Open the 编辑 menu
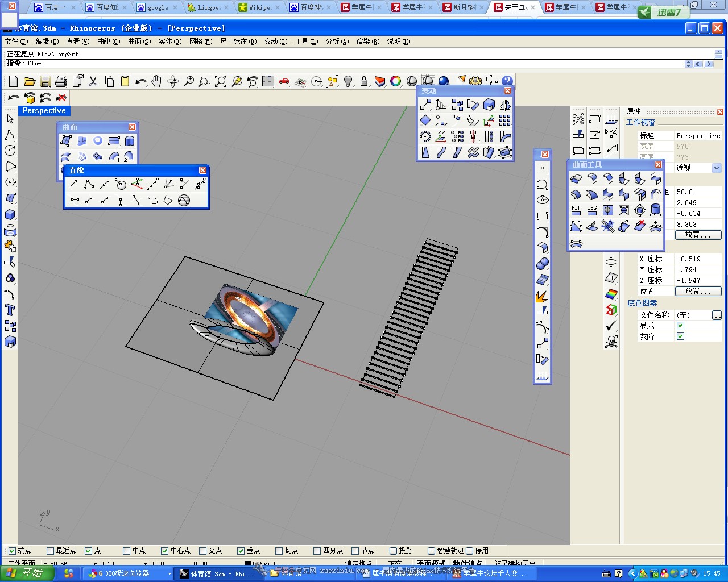The width and height of the screenshot is (728, 582). click(47, 41)
